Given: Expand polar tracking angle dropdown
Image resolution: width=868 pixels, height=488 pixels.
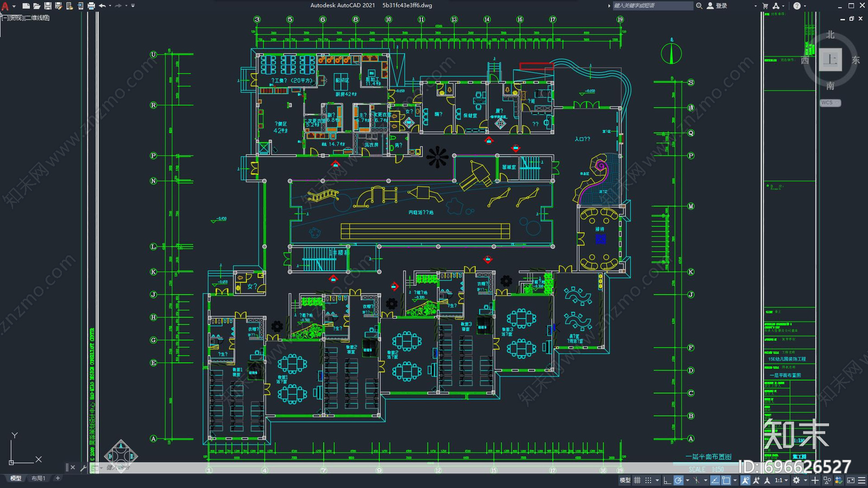Looking at the screenshot, I should [x=687, y=480].
